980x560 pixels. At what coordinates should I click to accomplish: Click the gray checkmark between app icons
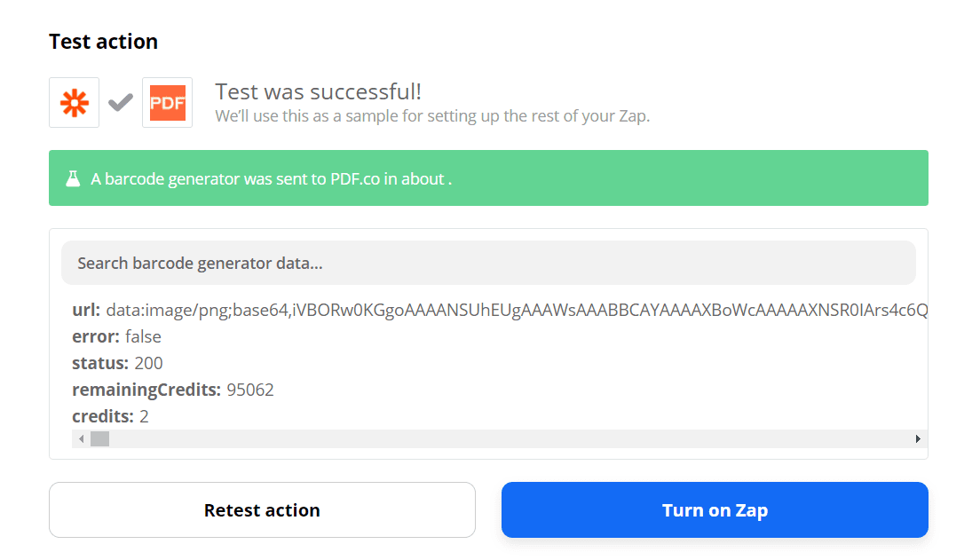pos(121,103)
